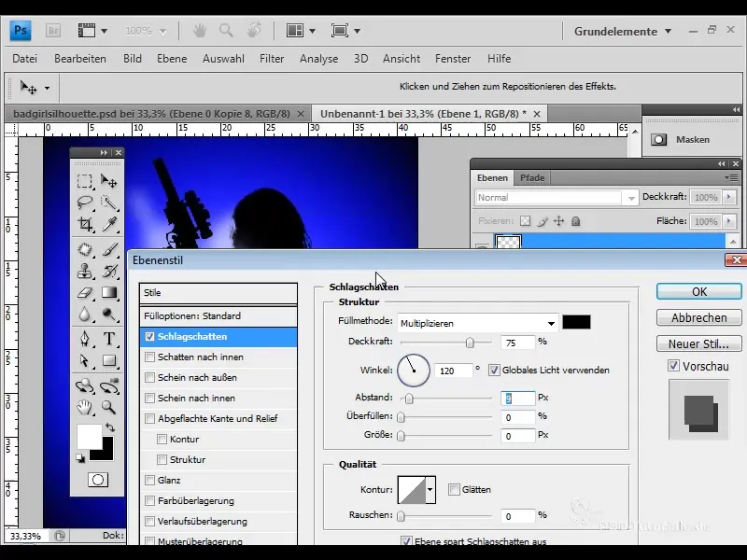Select the Path Selection tool
The image size is (747, 560).
[85, 360]
